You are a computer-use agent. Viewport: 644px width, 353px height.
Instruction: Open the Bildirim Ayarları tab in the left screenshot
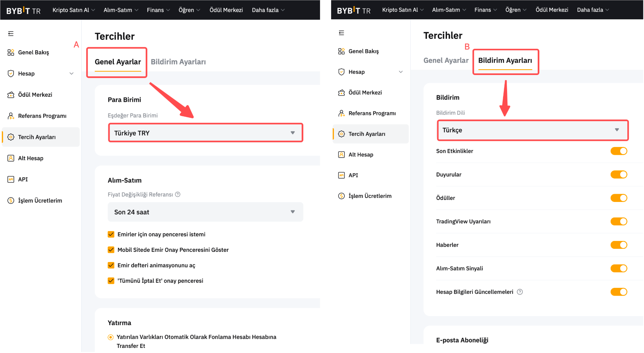[x=178, y=62]
